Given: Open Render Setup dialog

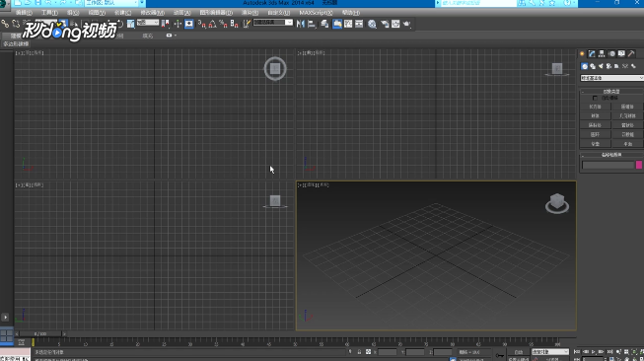Looking at the screenshot, I should [x=385, y=24].
